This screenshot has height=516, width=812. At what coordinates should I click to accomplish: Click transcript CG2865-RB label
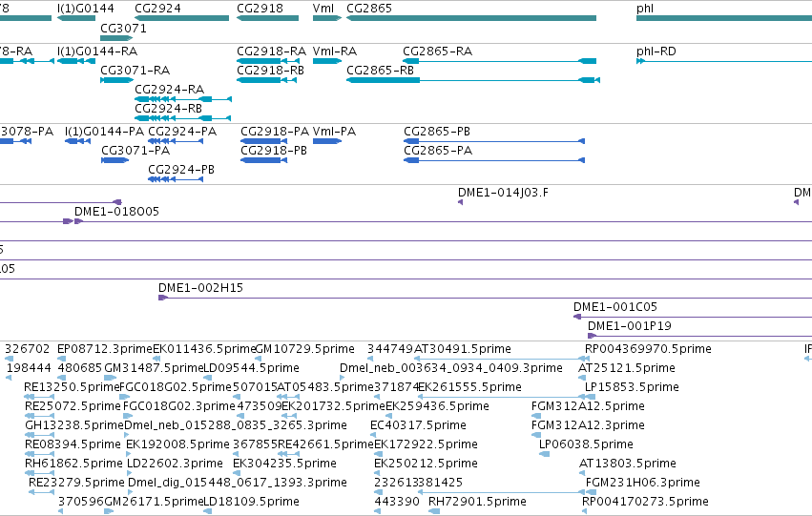point(380,70)
